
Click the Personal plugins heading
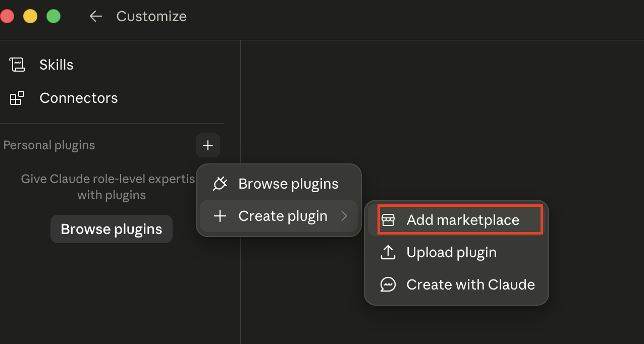49,145
